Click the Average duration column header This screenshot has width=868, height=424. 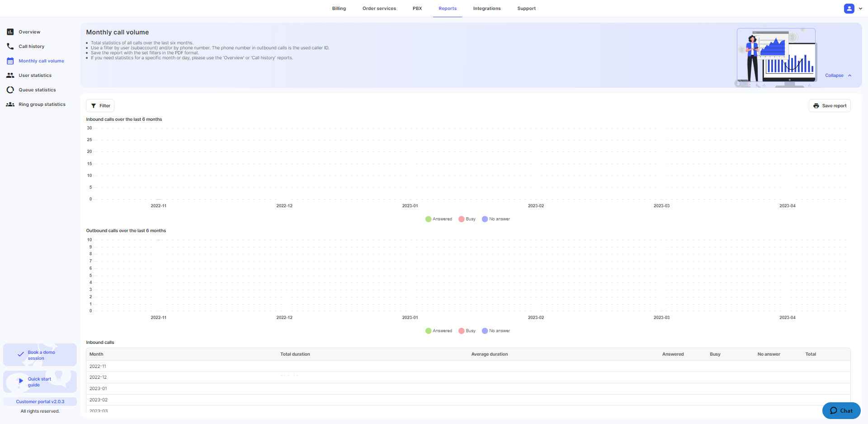490,354
